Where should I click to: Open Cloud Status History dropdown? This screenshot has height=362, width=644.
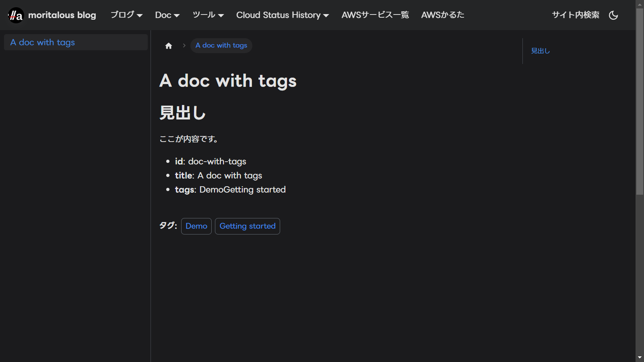coord(282,15)
